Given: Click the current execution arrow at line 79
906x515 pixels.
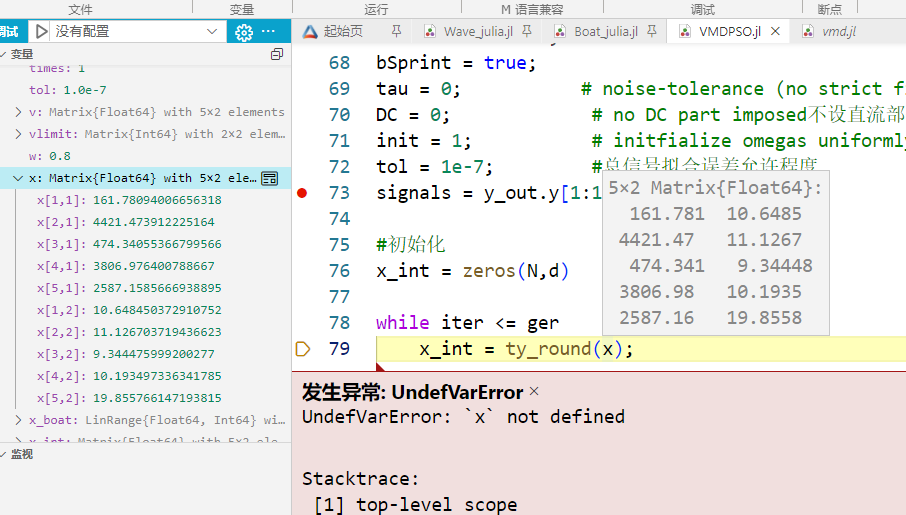Looking at the screenshot, I should point(303,349).
